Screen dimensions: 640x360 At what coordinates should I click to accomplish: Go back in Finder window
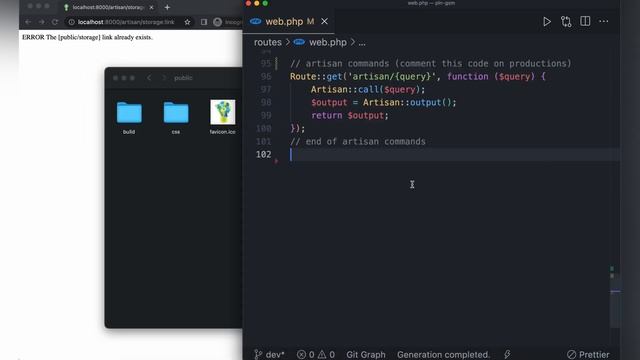click(x=149, y=78)
